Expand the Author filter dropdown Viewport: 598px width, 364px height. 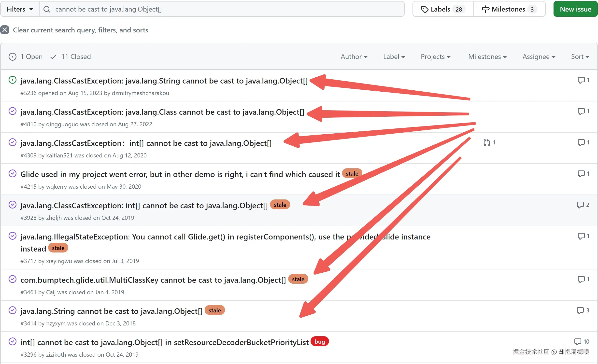[x=354, y=57]
